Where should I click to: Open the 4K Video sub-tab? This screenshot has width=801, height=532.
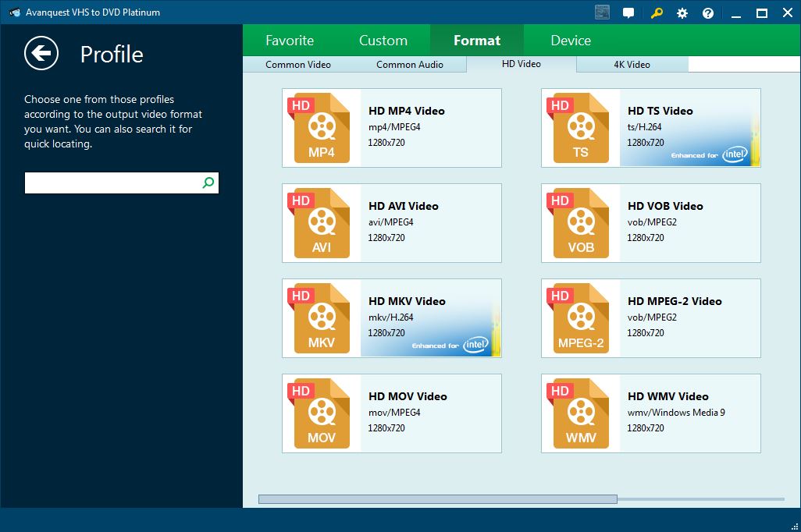(x=632, y=64)
